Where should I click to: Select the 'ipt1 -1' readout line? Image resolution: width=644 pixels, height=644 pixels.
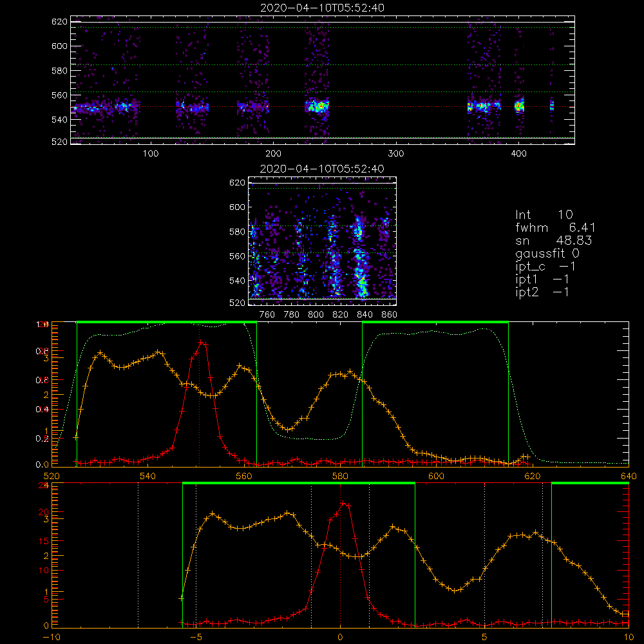click(x=542, y=279)
